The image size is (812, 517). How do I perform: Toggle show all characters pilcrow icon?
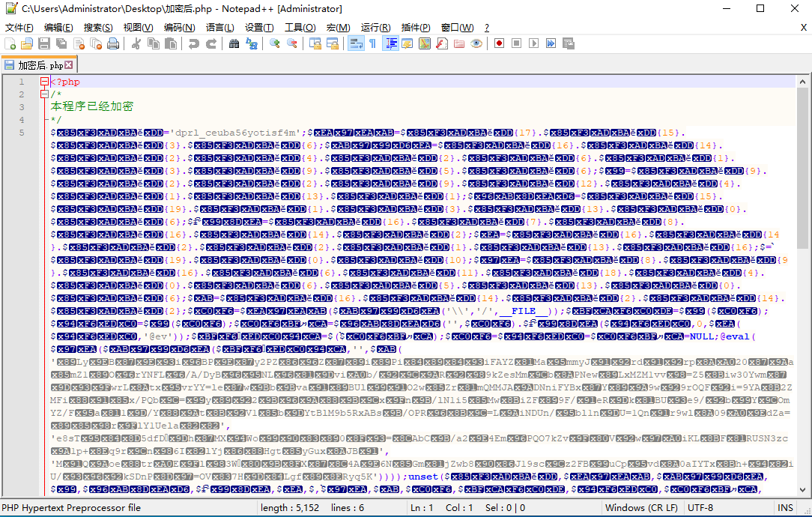pos(372,43)
